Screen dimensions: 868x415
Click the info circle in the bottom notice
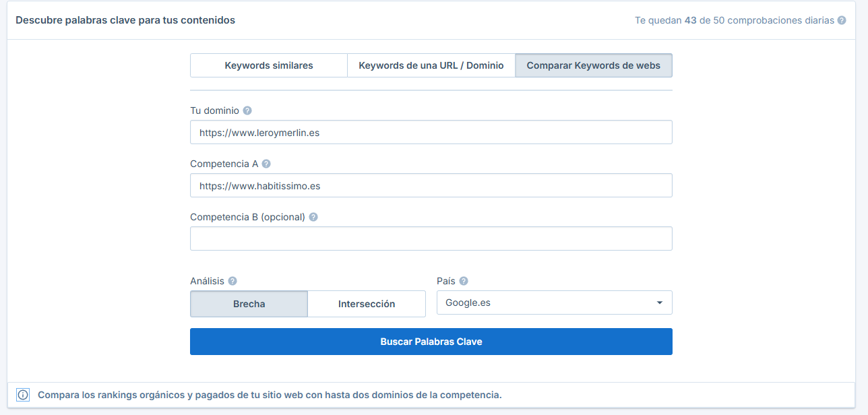coord(23,395)
